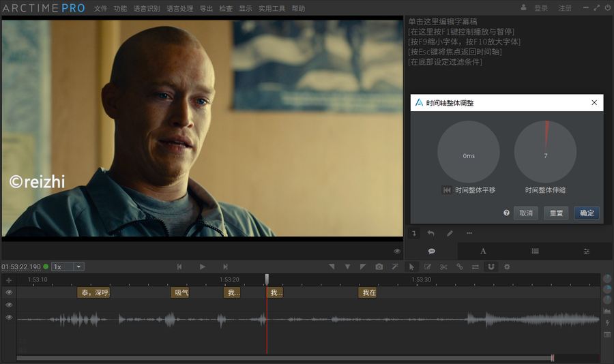Screen dimensions: 614x364
Task: Add a new track with plus icon
Action: 9,280
